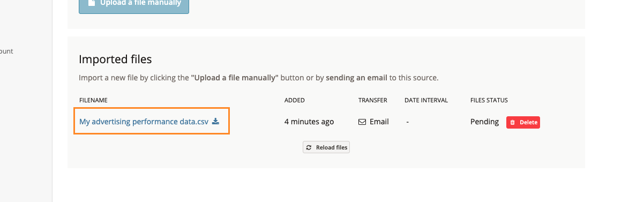Click the DATE INTERVAL column header
The image size is (644, 202).
click(x=426, y=100)
